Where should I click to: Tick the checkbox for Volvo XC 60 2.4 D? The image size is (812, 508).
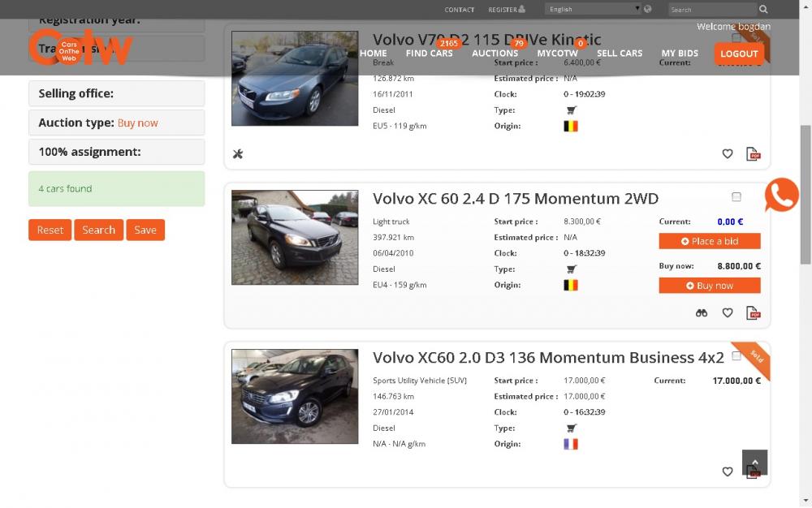click(736, 196)
